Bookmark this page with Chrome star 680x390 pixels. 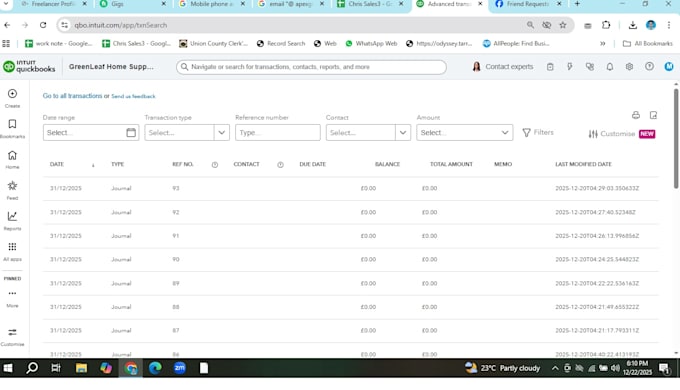(x=563, y=25)
